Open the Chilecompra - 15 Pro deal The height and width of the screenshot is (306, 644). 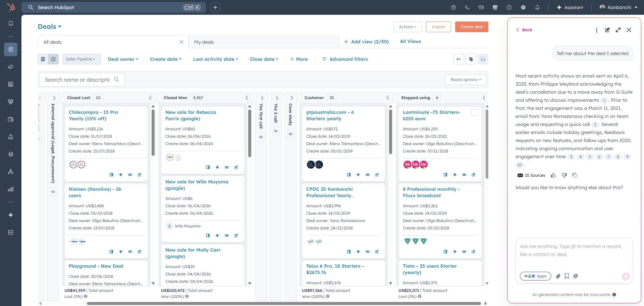pyautogui.click(x=93, y=115)
